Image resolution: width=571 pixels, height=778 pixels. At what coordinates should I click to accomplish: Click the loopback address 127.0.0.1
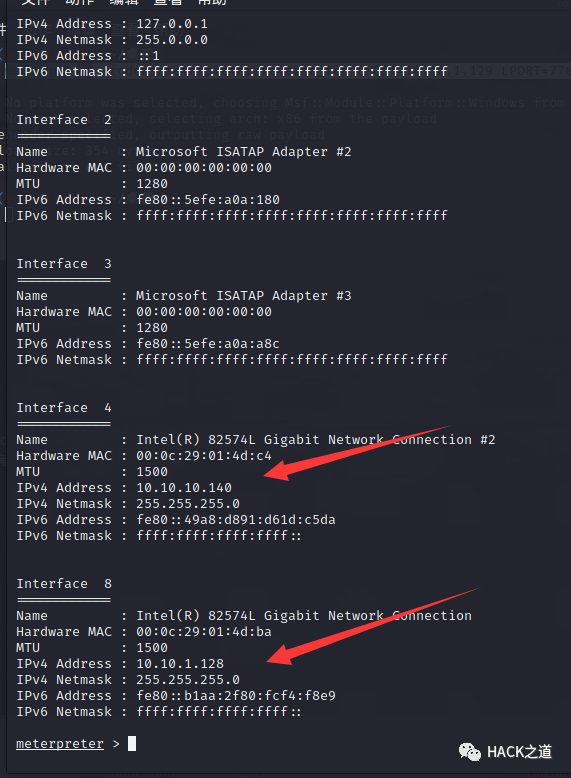coord(172,24)
